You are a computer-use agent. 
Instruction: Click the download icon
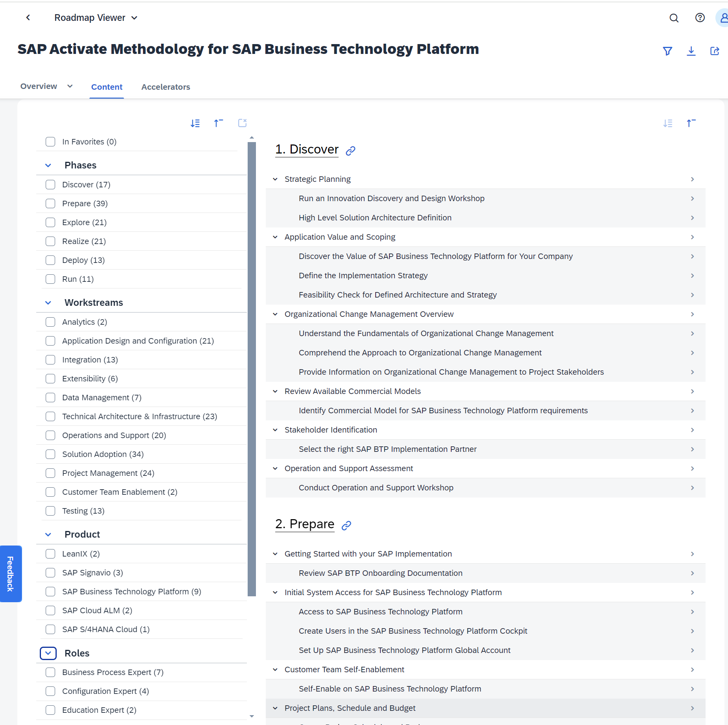(691, 51)
